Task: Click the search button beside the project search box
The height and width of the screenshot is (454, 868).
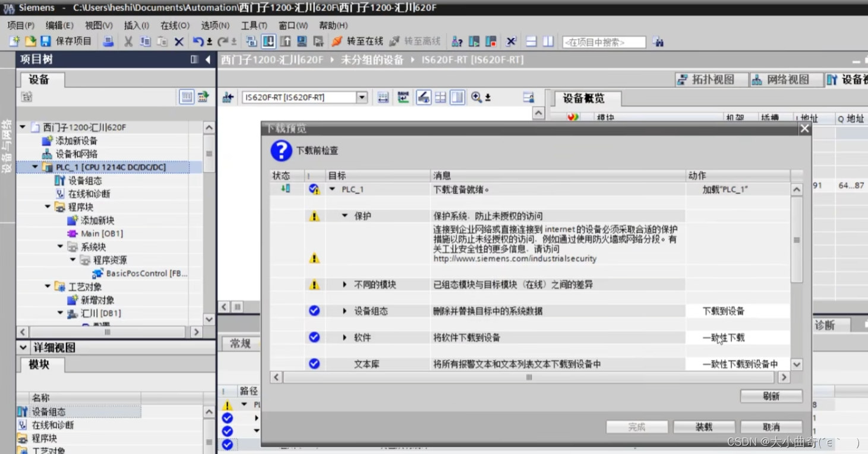Action: [658, 42]
